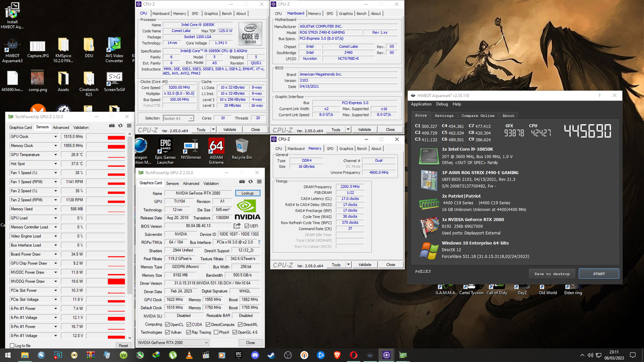This screenshot has width=644, height=362.
Task: Show hidden icons chevron in system tray
Action: [582, 355]
